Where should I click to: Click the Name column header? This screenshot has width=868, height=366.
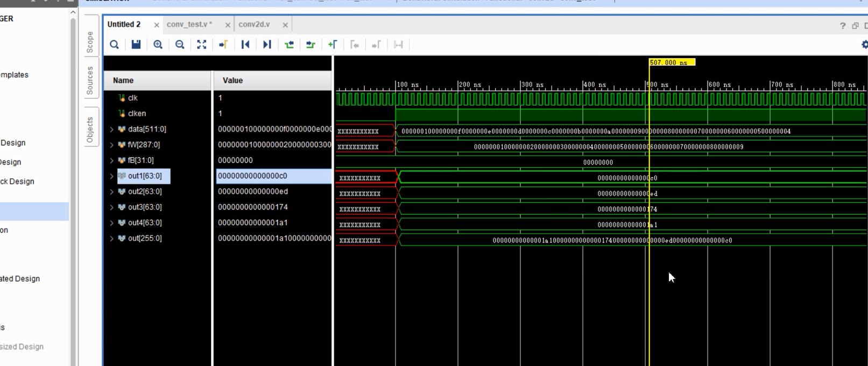coord(157,81)
